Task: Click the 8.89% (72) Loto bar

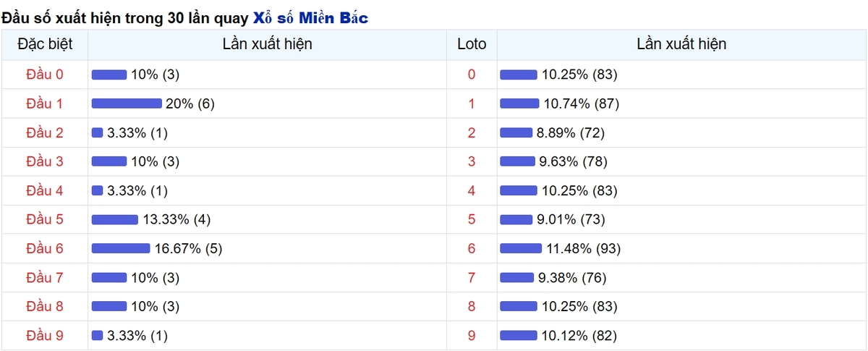Action: coord(516,132)
